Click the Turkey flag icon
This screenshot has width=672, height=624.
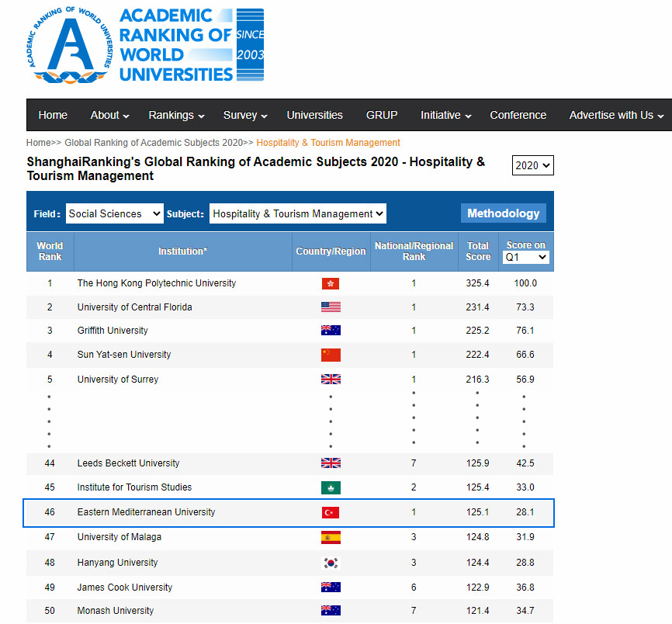(x=331, y=512)
